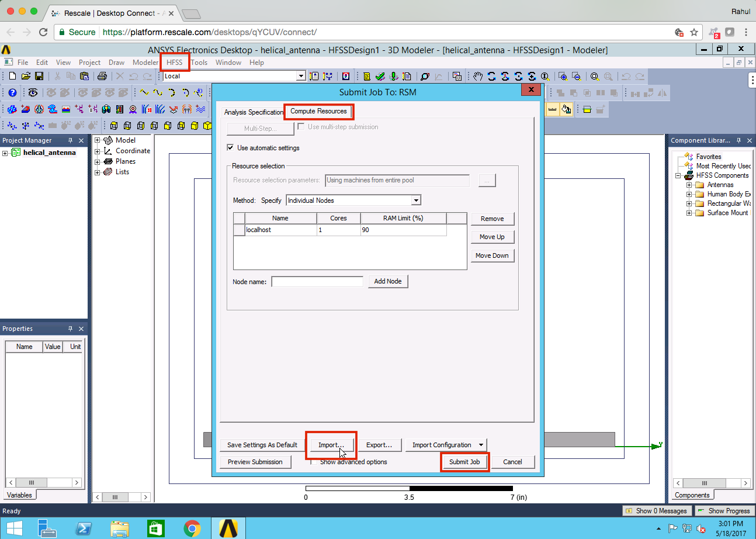Click the Open file folder icon
Viewport: 756px width, 539px height.
[x=26, y=76]
